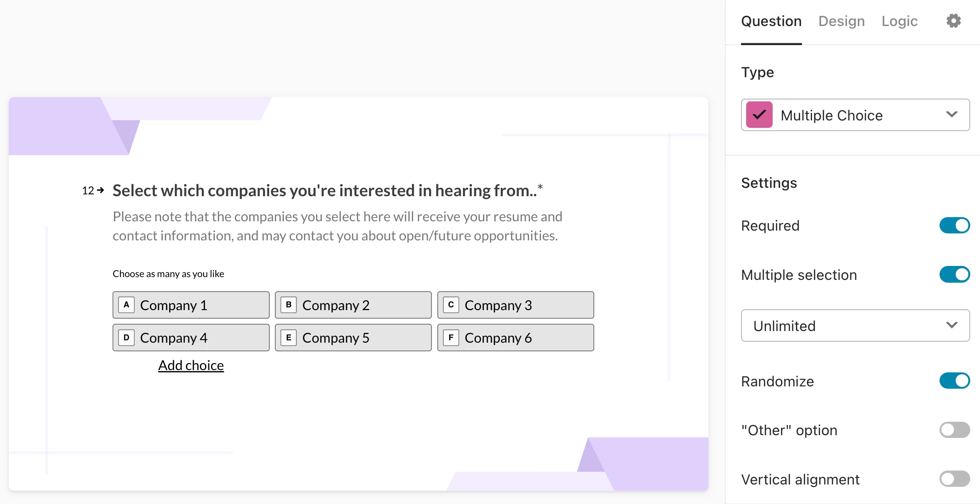Open the Question tab
Viewport: 980px width, 504px height.
click(771, 21)
